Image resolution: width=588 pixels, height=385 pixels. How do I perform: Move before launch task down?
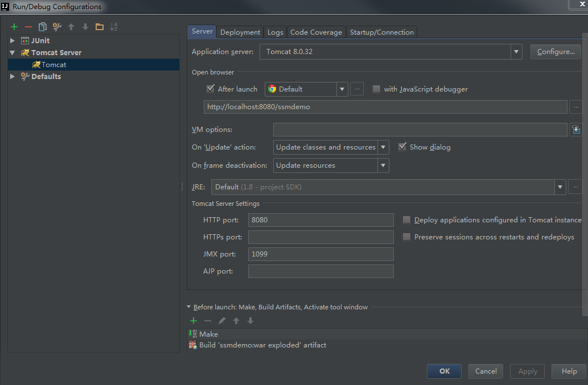(250, 321)
